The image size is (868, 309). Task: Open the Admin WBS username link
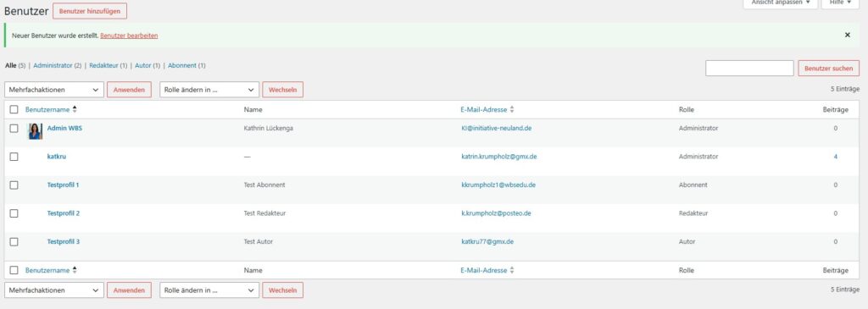click(x=64, y=128)
